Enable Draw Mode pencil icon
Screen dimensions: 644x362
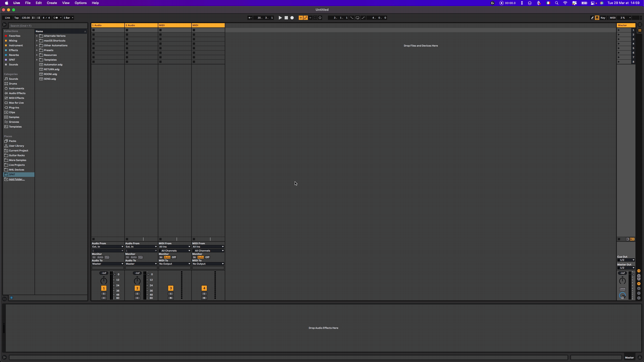point(592,18)
